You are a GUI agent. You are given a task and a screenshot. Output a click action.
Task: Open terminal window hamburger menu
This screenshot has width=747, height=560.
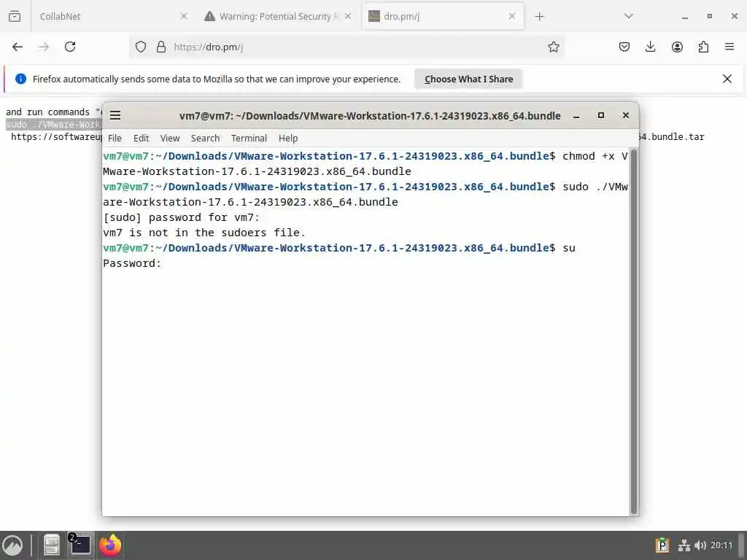coord(115,116)
